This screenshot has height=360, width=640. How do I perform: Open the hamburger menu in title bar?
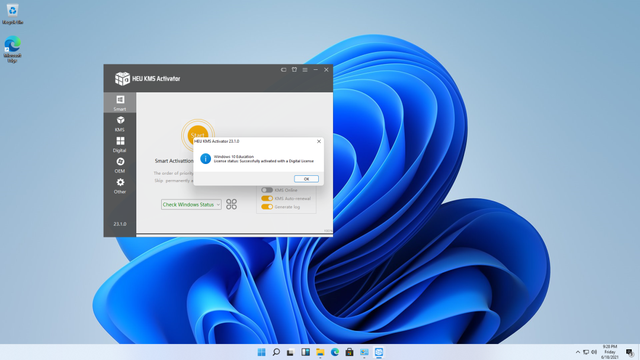(305, 70)
